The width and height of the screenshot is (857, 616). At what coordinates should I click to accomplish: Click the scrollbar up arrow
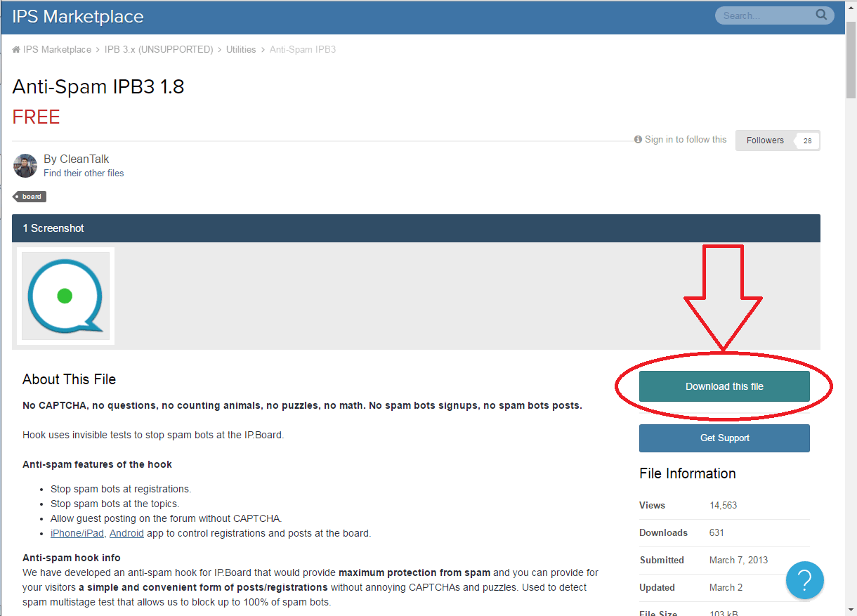point(851,7)
